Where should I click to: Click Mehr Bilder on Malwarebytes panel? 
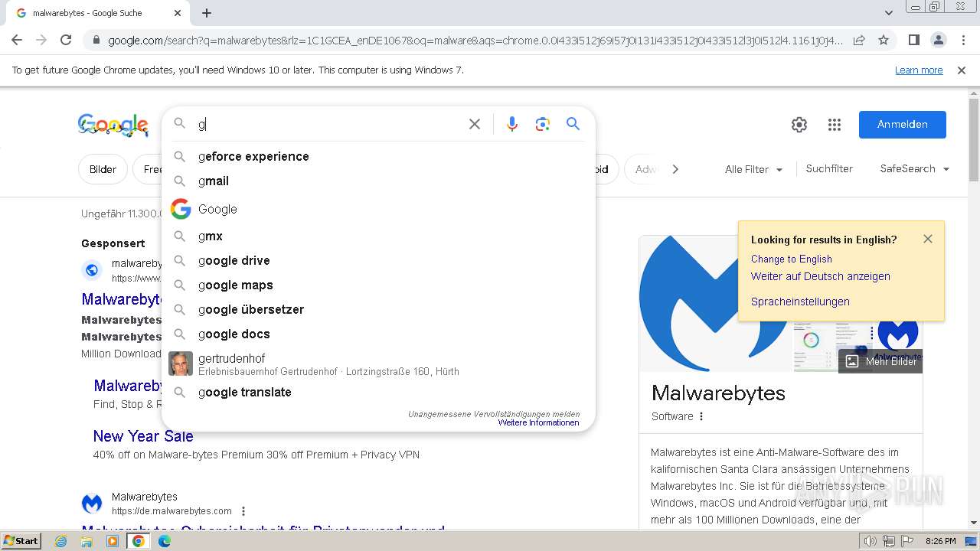click(x=880, y=361)
